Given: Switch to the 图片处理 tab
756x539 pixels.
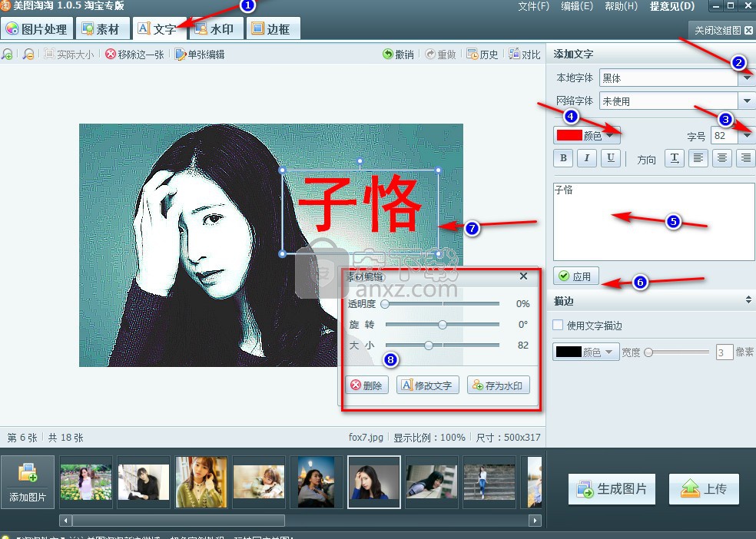Looking at the screenshot, I should pos(37,29).
